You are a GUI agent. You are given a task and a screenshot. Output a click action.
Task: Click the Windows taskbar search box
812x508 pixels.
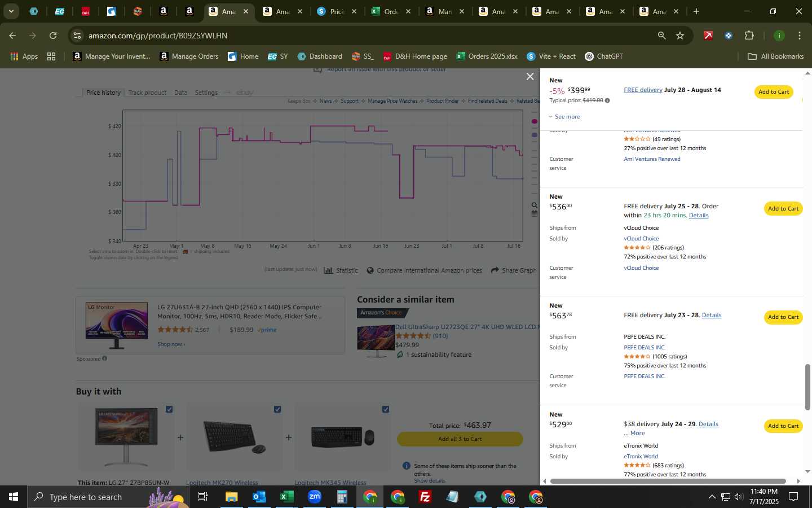point(107,497)
